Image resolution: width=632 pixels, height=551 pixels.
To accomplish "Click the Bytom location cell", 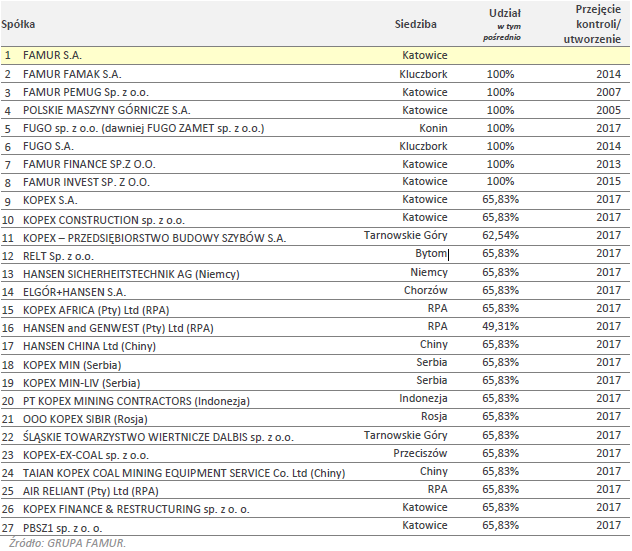I will point(431,253).
